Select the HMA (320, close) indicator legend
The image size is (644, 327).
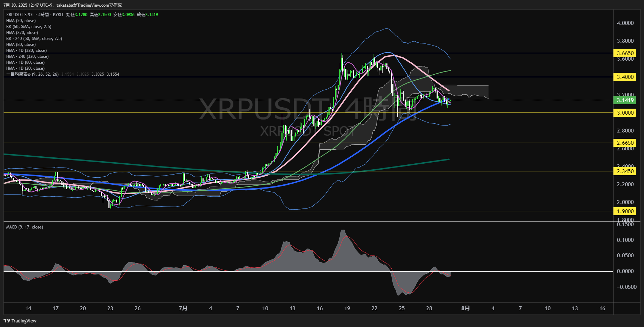[x=22, y=33]
